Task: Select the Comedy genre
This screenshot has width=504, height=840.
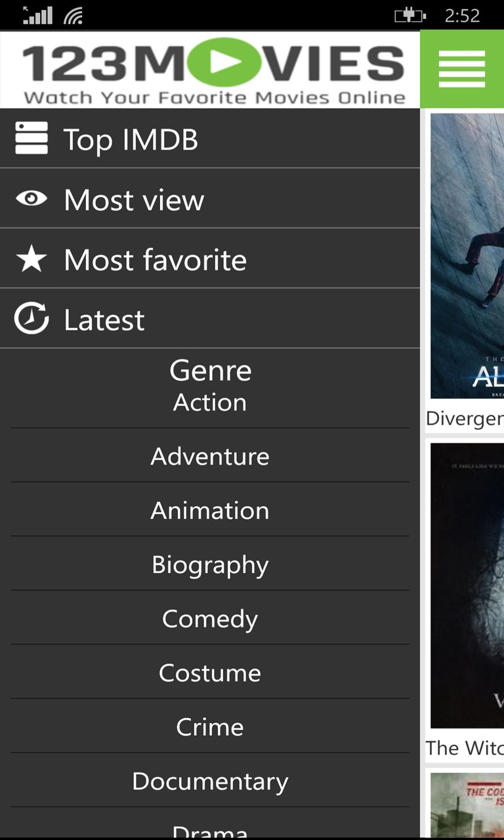Action: click(x=210, y=618)
